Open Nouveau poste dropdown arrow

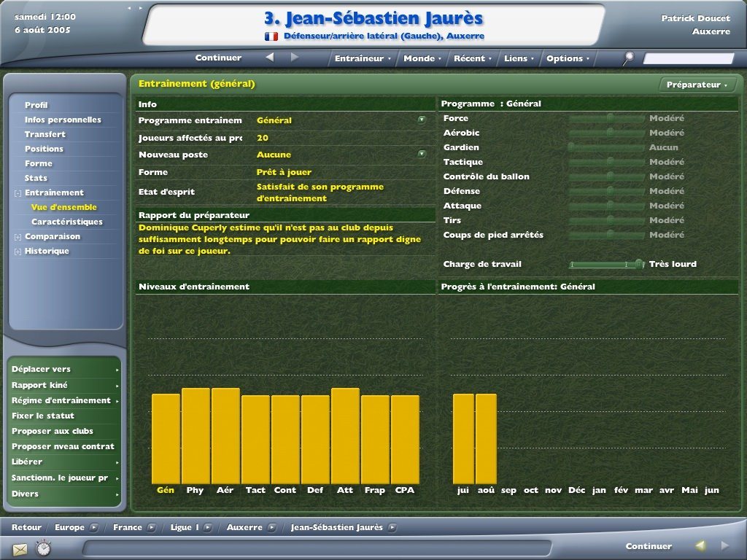point(422,154)
